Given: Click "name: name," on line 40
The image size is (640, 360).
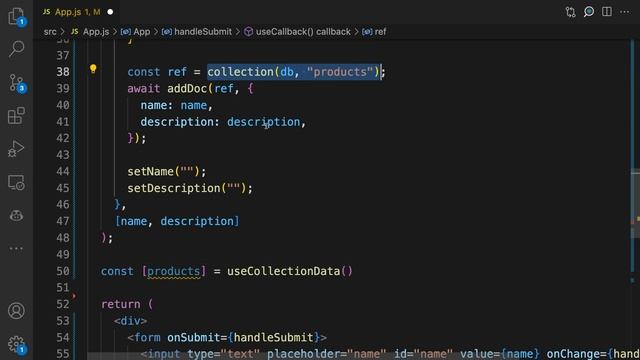Looking at the screenshot, I should coord(177,105).
